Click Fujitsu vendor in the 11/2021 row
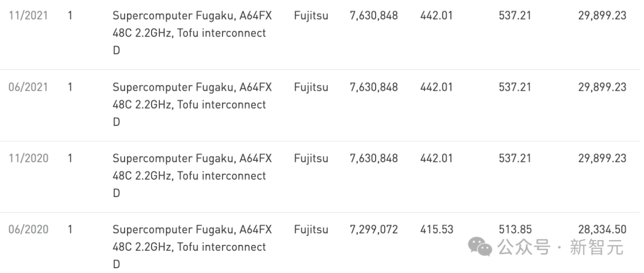Image resolution: width=644 pixels, height=273 pixels. click(x=311, y=16)
